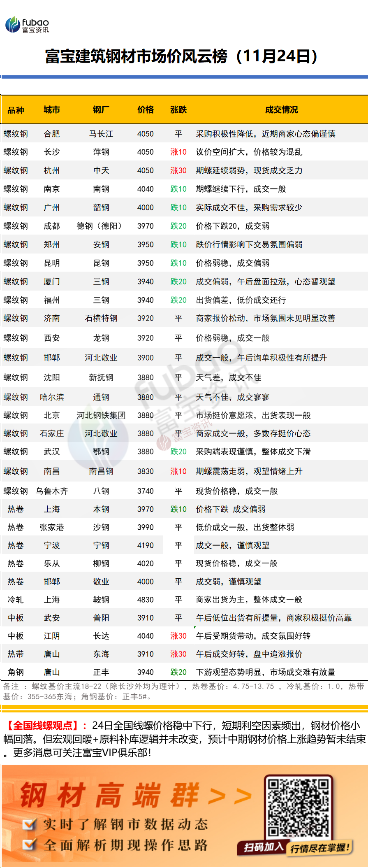The image size is (368, 868).
Task: Click the 南昌钢 mill cell
Action: [101, 471]
